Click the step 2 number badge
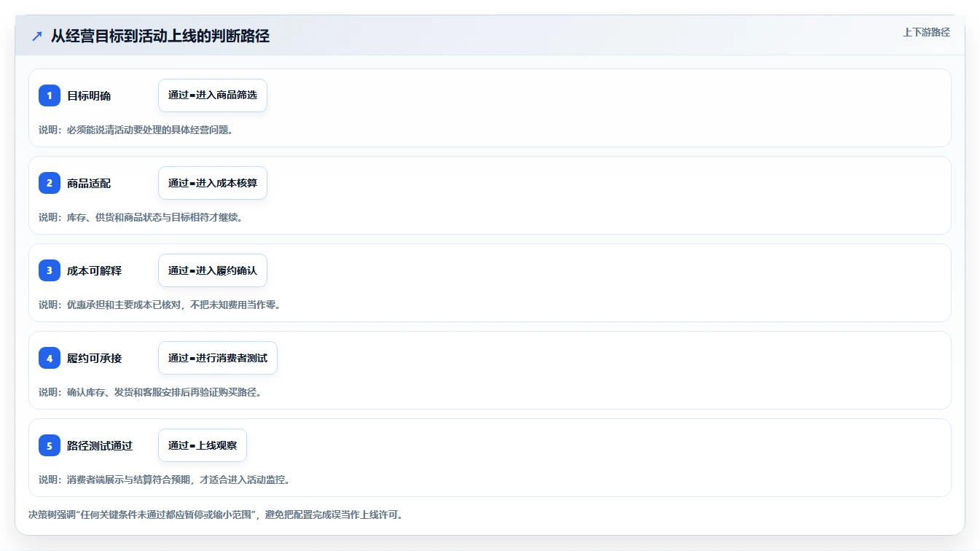Image resolution: width=980 pixels, height=551 pixels. coord(50,183)
